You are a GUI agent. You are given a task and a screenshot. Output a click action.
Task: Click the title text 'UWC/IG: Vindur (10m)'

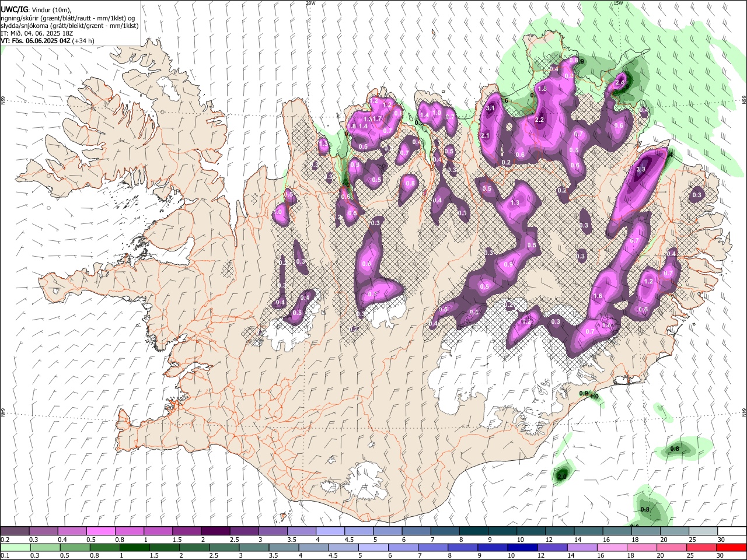click(x=35, y=10)
